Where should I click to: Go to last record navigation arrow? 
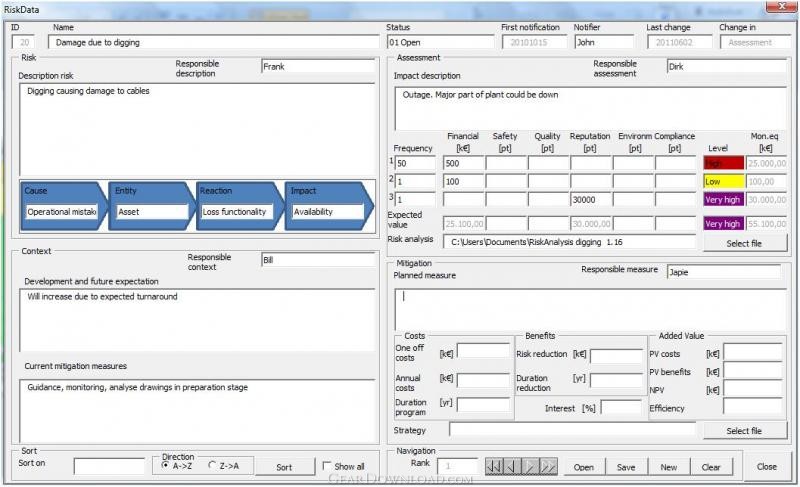(548, 466)
